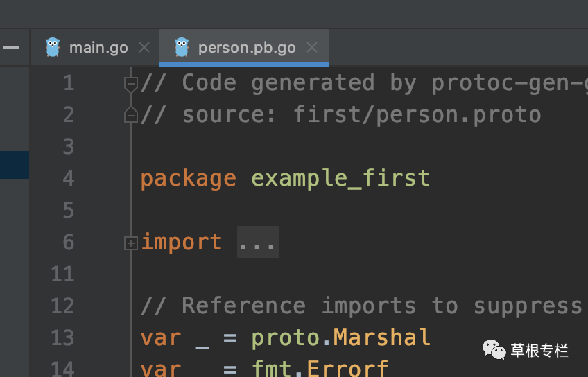Click the Go gopher icon on main.go
Image resolution: width=588 pixels, height=377 pixels.
(53, 47)
